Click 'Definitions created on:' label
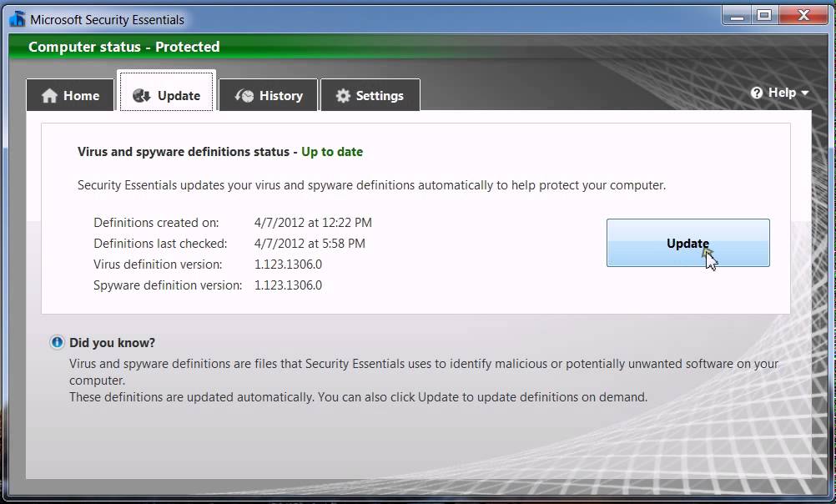 point(156,223)
